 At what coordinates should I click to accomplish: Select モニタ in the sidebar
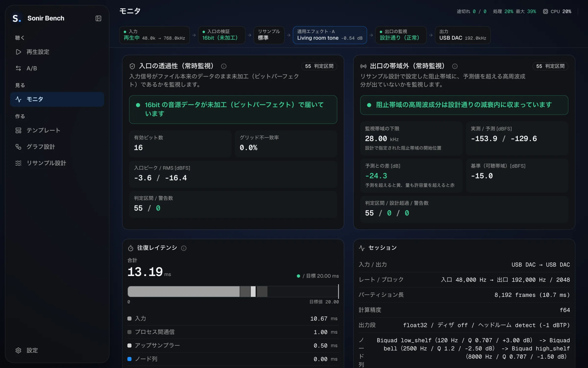(57, 99)
